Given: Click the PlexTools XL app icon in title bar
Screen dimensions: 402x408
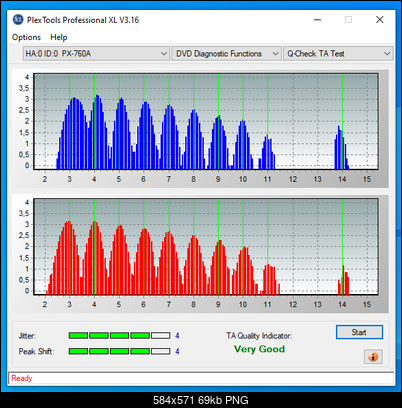Looking at the screenshot, I should coord(18,20).
